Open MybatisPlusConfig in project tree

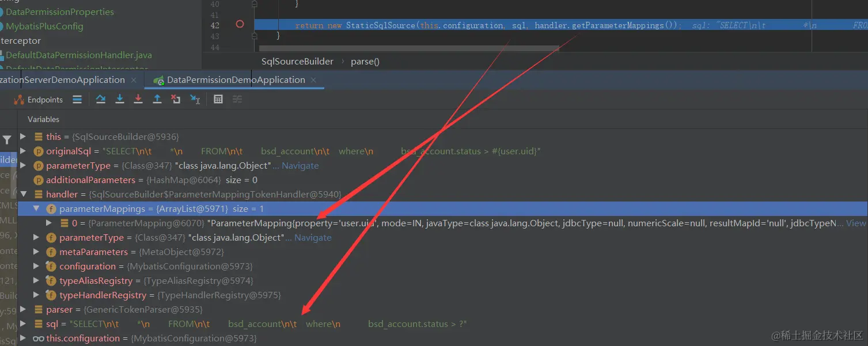coord(44,26)
